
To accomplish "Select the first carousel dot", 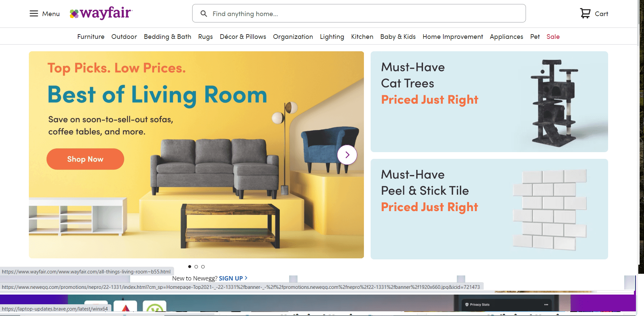I will pyautogui.click(x=190, y=267).
